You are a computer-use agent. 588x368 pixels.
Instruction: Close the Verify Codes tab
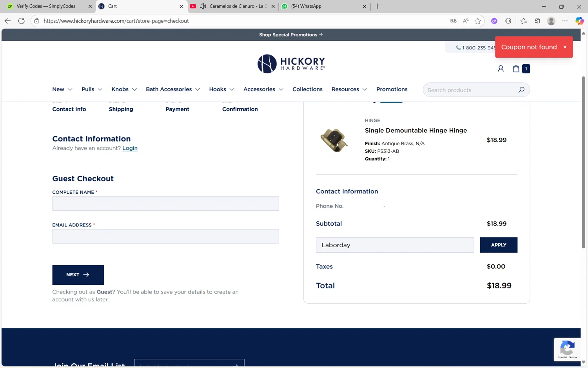click(x=90, y=6)
